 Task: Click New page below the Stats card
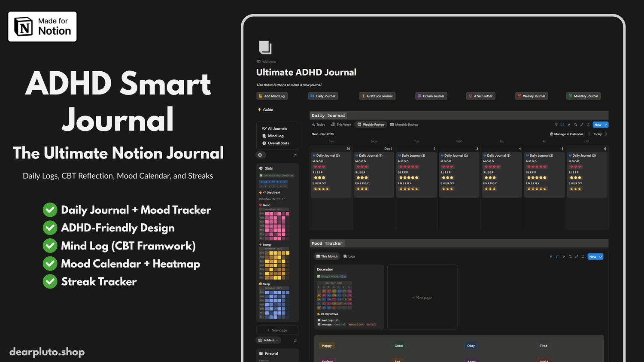(277, 330)
